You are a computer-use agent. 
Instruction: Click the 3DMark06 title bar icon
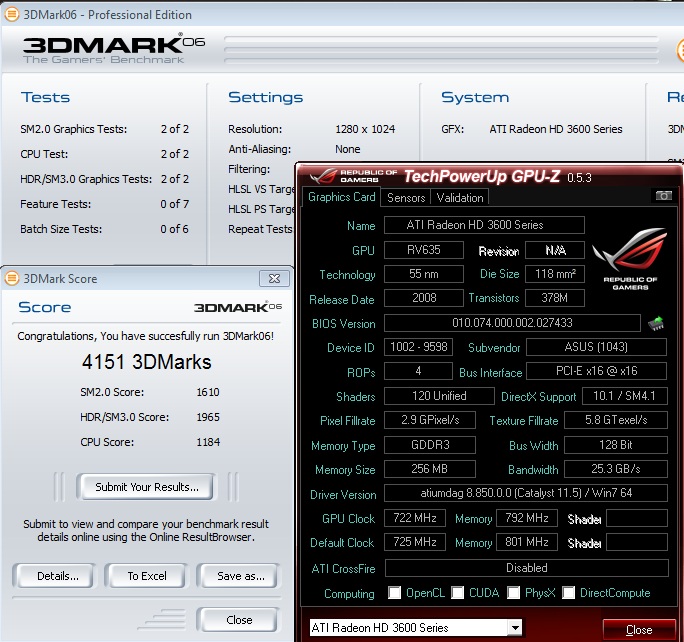click(12, 14)
